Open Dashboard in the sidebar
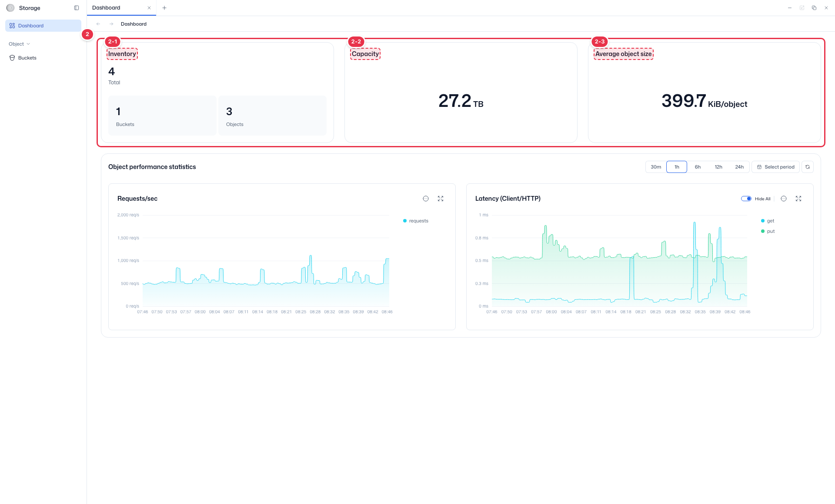This screenshot has width=835, height=504. tap(43, 26)
